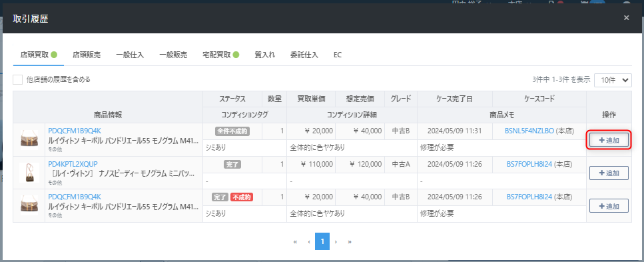644x262 pixels.
Task: Go to next page with › icon
Action: point(336,241)
